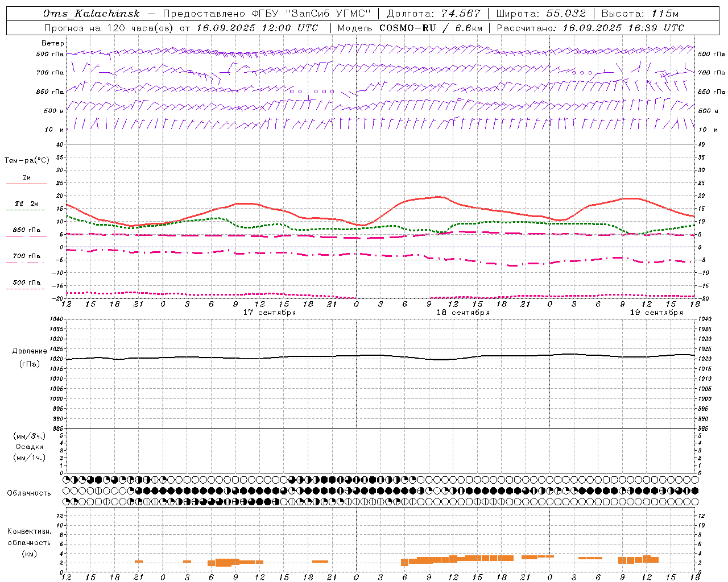Click the 'Облачность' cloudiness row label
Viewport: 728px width, 582px height.
coord(29,493)
